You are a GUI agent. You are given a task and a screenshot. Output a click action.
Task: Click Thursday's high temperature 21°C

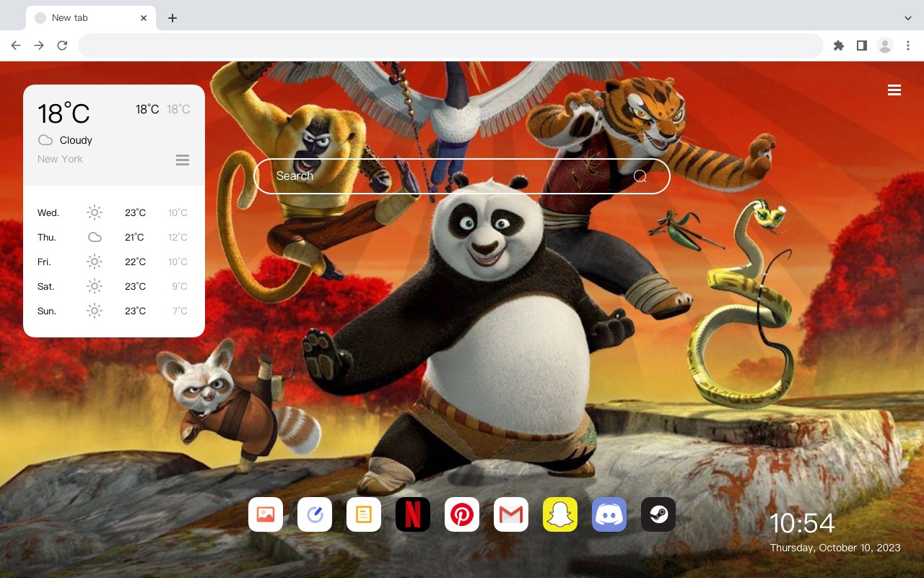click(x=134, y=237)
